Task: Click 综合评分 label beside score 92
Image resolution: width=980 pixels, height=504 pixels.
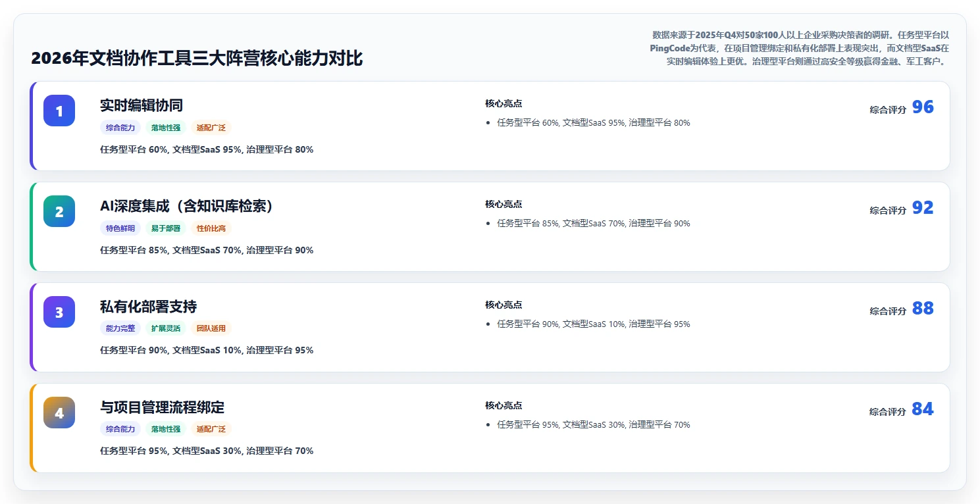Action: pyautogui.click(x=888, y=211)
